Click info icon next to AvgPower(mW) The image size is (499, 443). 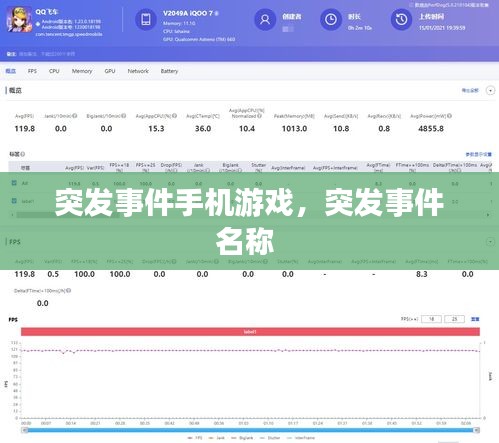click(x=449, y=116)
